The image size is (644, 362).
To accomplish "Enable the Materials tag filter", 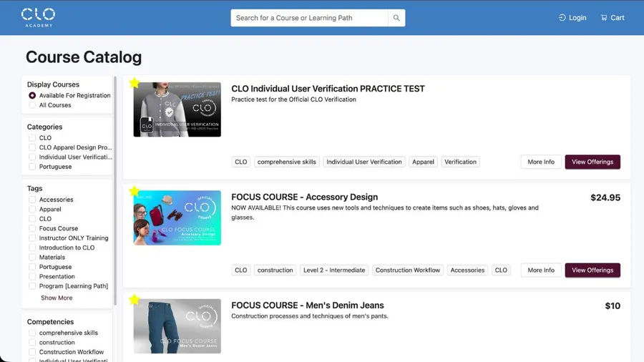I will [32, 258].
